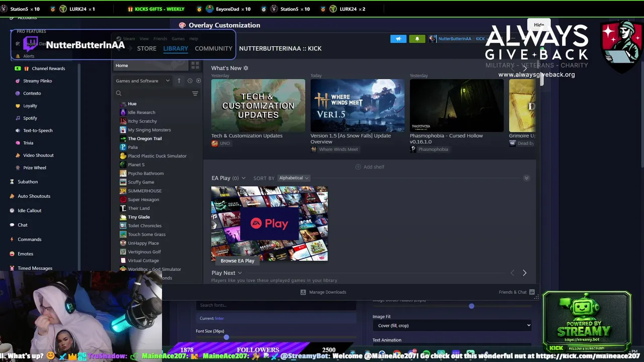Expand Games and Software dropdown

click(x=143, y=80)
